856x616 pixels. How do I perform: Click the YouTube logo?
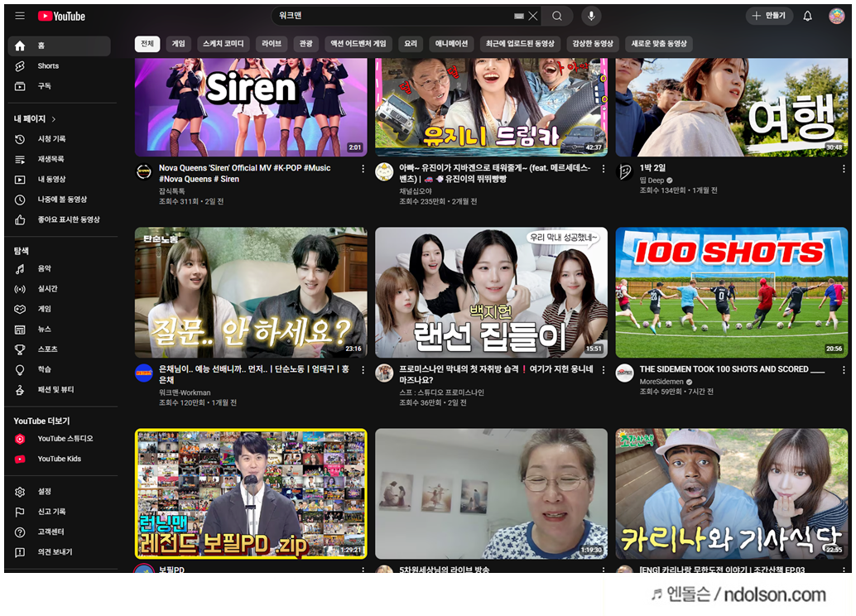[61, 17]
